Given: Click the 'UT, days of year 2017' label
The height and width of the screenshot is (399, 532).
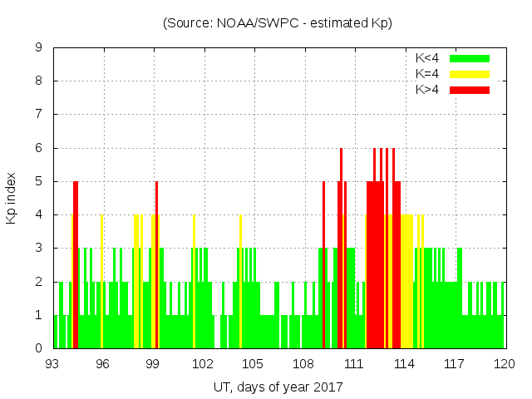Looking at the screenshot, I should pos(278,387).
